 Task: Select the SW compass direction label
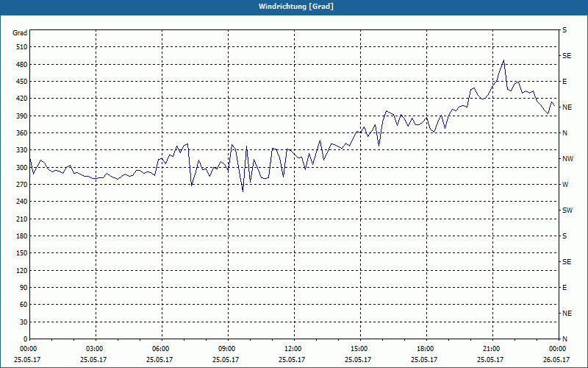(567, 210)
